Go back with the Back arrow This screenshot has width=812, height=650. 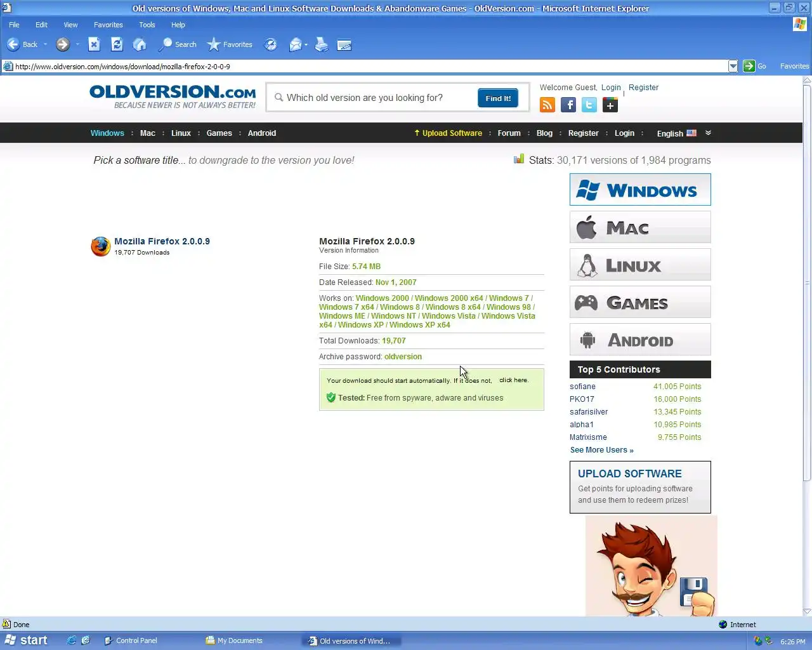point(22,44)
